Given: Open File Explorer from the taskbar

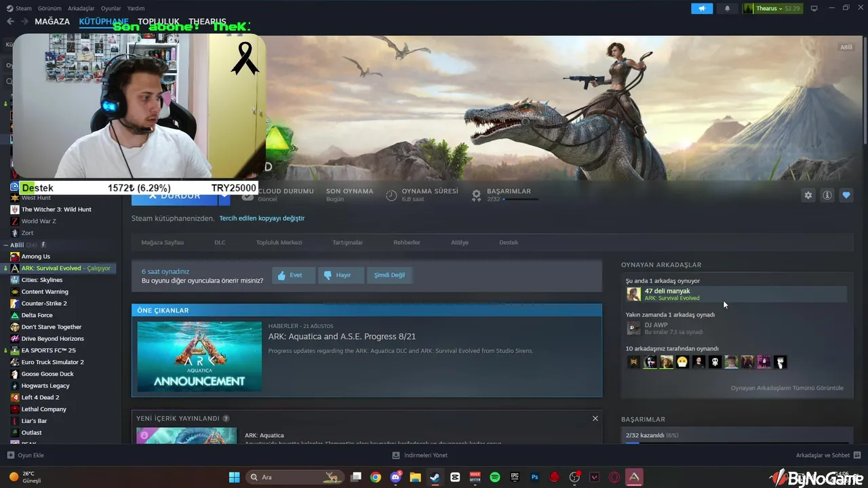Looking at the screenshot, I should [415, 477].
